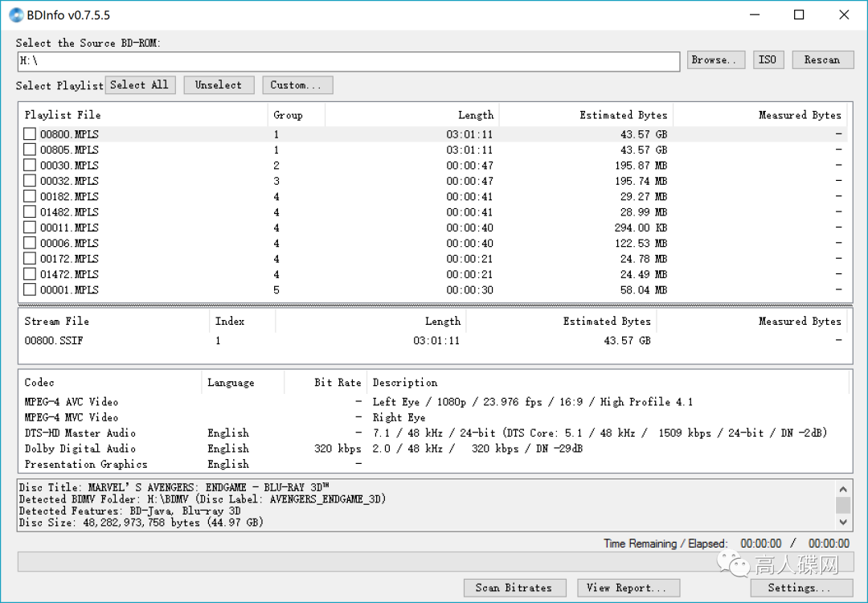868x603 pixels.
Task: Click the 122.53 MB estimated size
Action: pyautogui.click(x=641, y=243)
